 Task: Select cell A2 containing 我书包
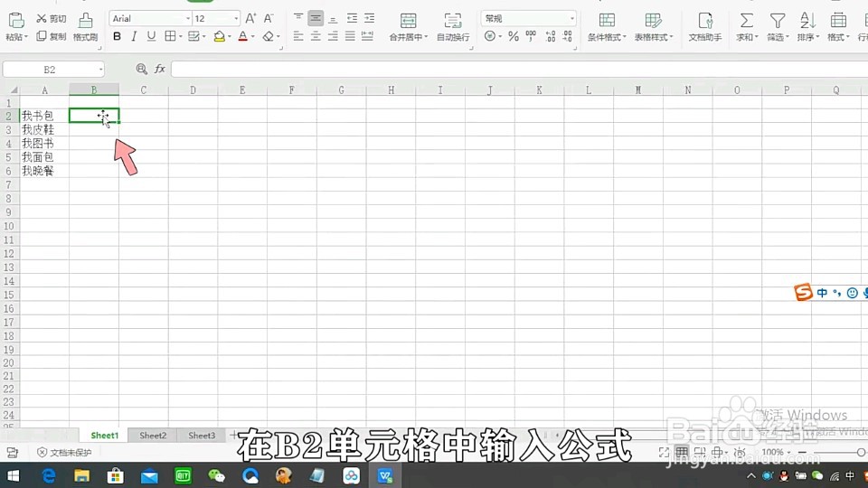(44, 116)
